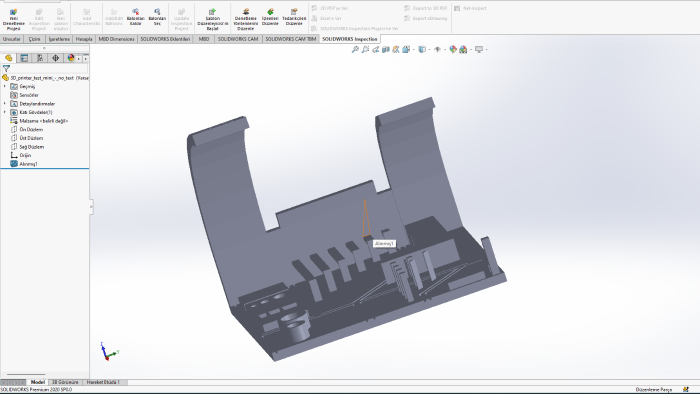Open the Model bottom tab
This screenshot has height=394, width=700.
pos(38,382)
